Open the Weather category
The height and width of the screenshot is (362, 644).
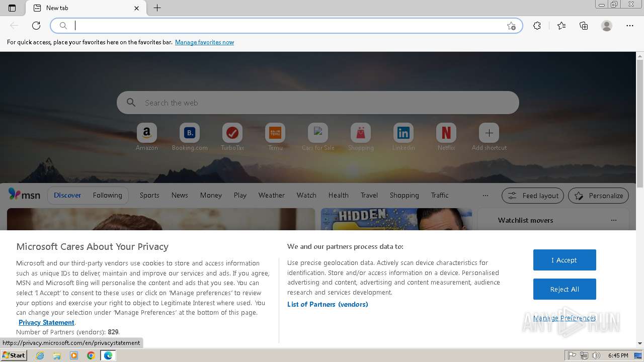(272, 195)
